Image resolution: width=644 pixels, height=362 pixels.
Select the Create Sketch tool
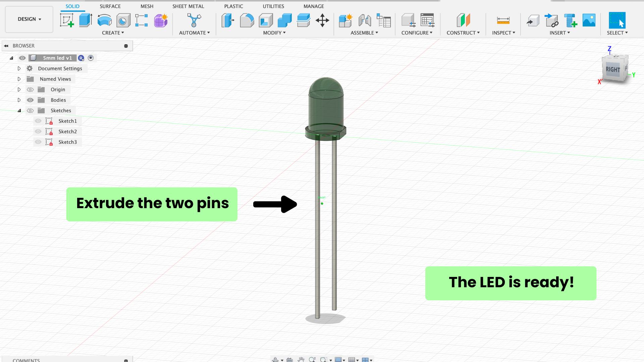point(67,20)
